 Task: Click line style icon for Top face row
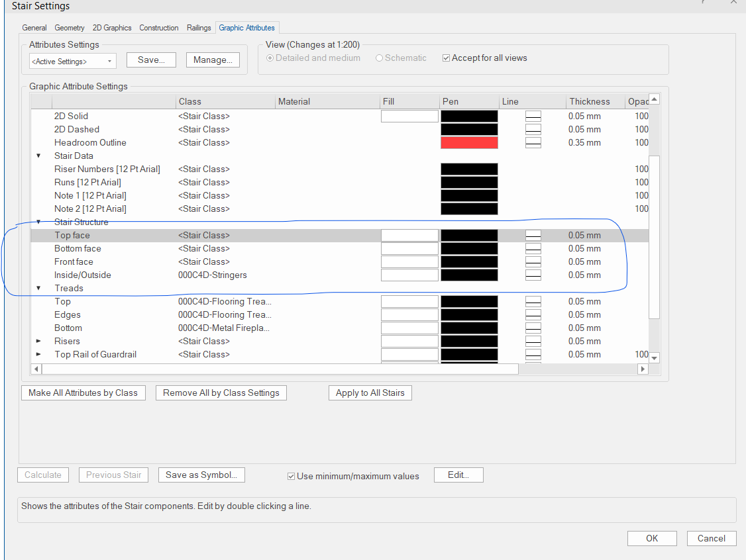pyautogui.click(x=533, y=235)
